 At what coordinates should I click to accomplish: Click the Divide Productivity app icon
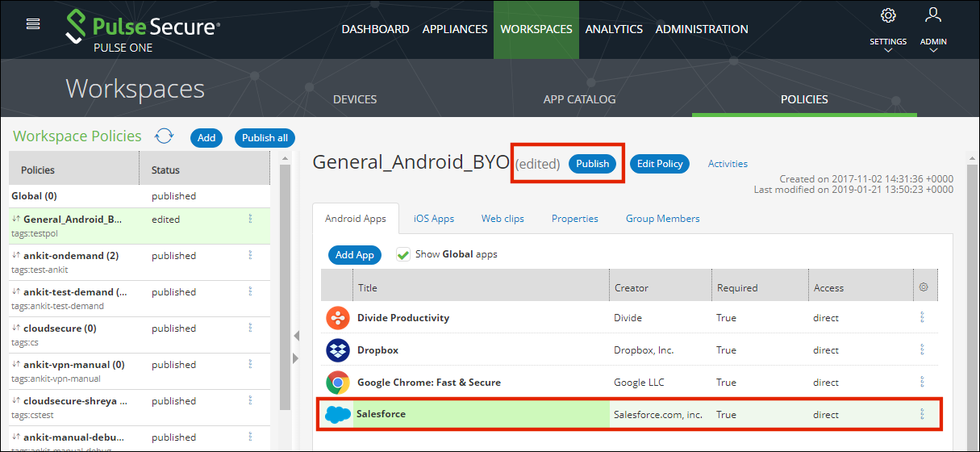[x=337, y=318]
